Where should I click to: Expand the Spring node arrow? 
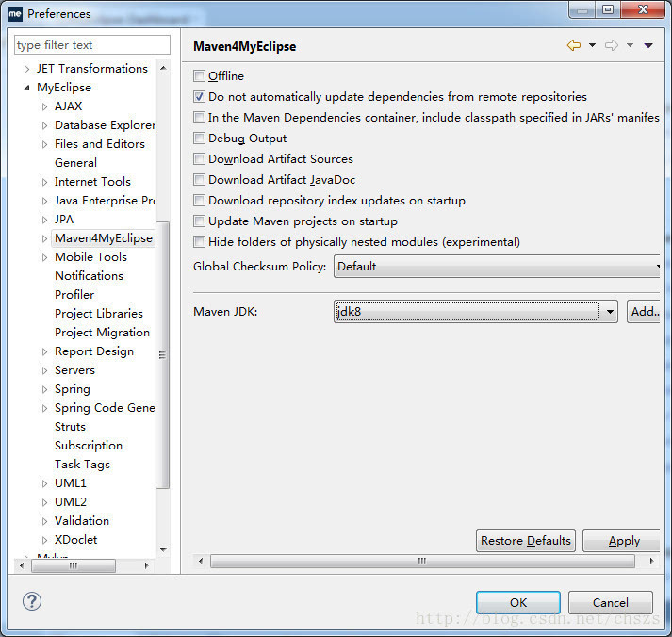pos(44,389)
